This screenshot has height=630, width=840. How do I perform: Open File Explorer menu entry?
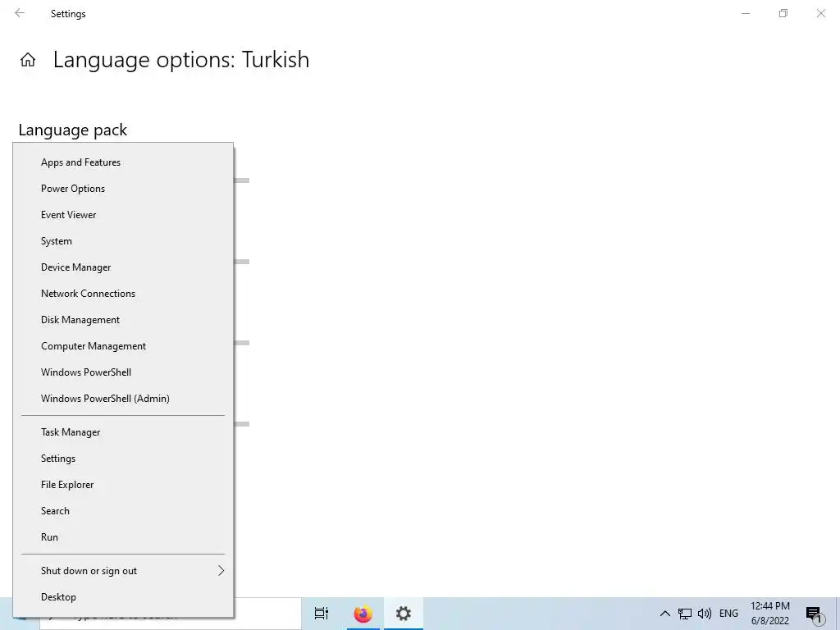pyautogui.click(x=123, y=485)
